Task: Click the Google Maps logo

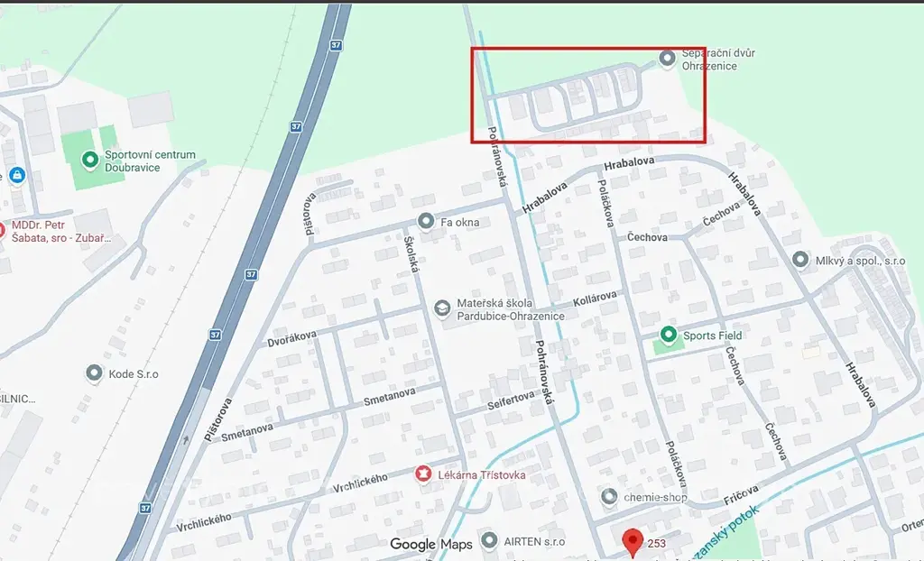Action: pos(430,544)
